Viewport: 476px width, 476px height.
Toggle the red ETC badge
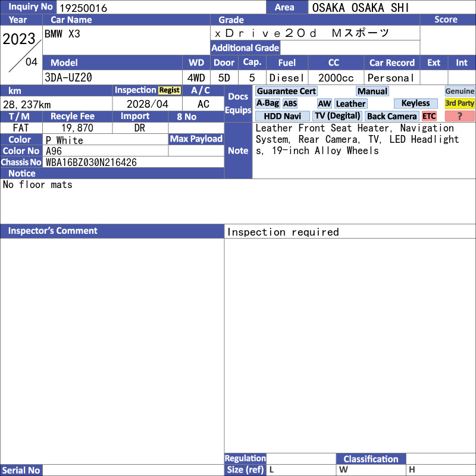(x=429, y=116)
